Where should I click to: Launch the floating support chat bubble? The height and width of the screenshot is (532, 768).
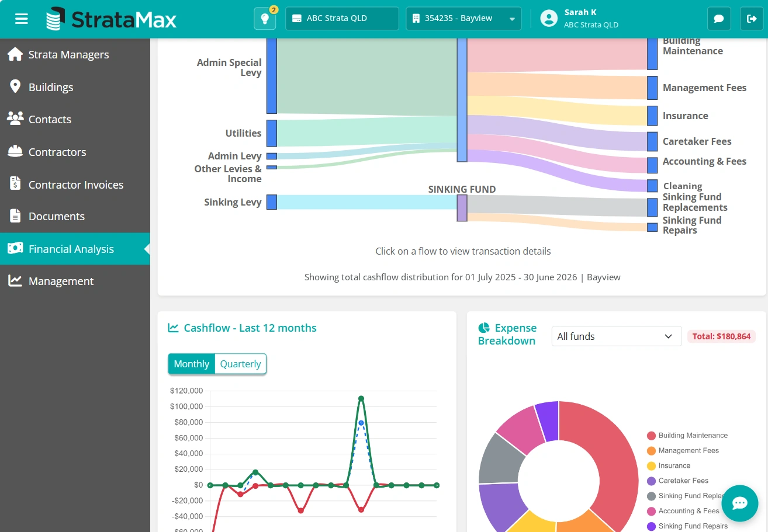740,503
